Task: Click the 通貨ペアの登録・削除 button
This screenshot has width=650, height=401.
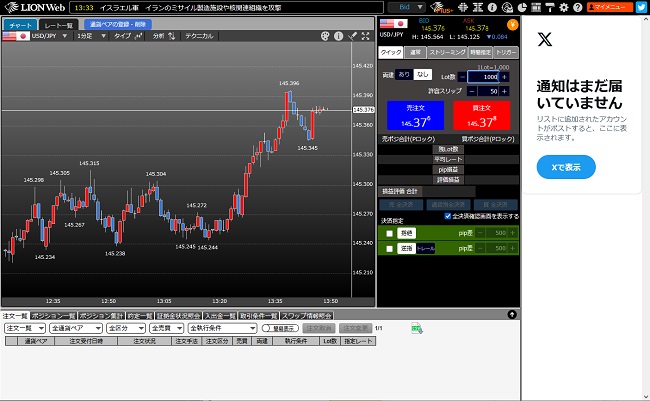Action: [118, 24]
